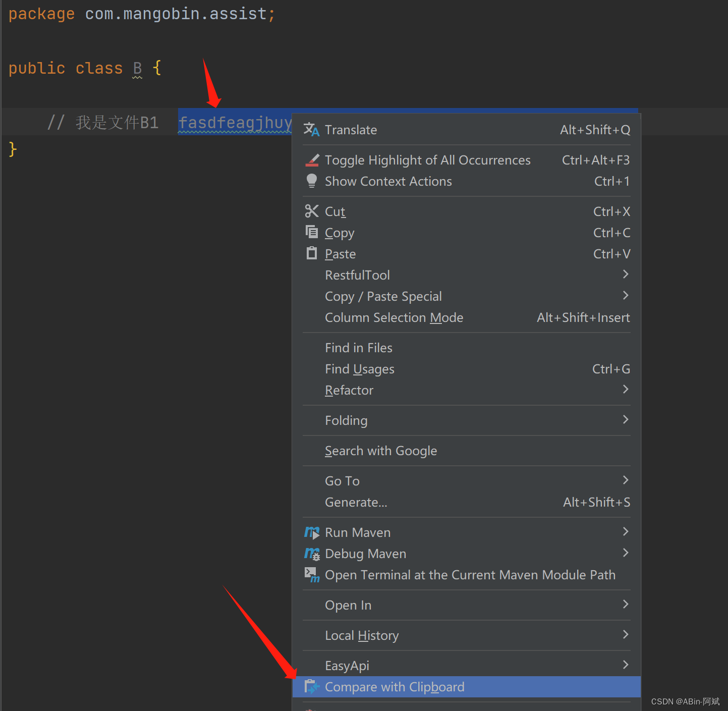The image size is (728, 711).
Task: Click the 'package' keyword in editor
Action: [x=41, y=14]
